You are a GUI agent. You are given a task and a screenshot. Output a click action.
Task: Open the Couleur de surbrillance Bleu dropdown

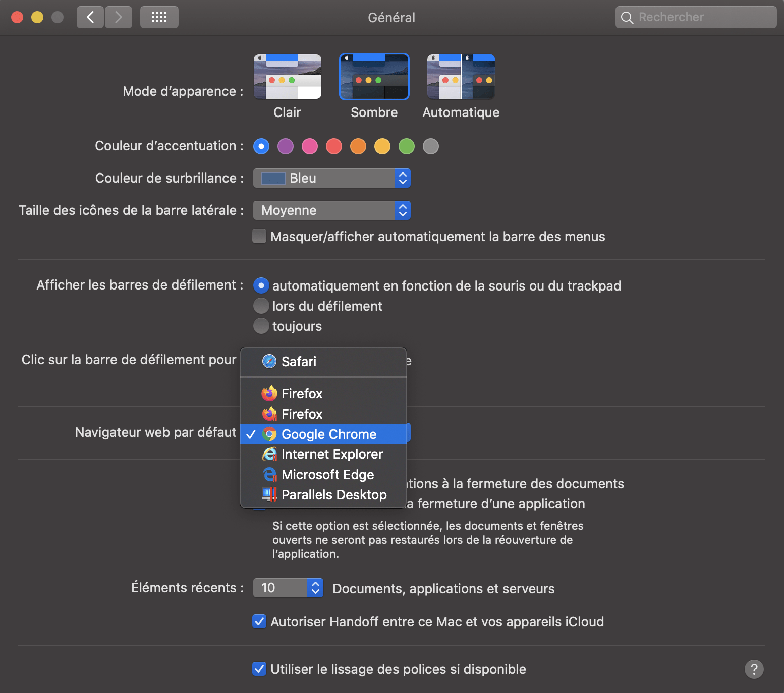[x=332, y=178]
